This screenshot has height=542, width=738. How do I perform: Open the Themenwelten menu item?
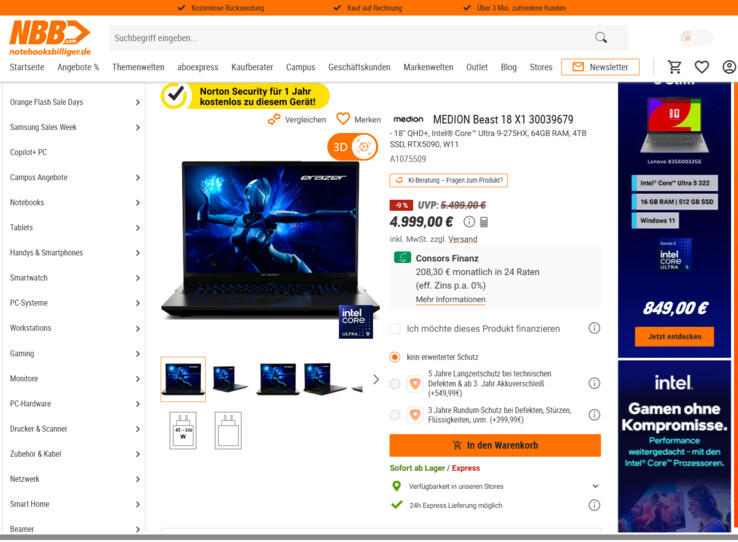tap(138, 67)
